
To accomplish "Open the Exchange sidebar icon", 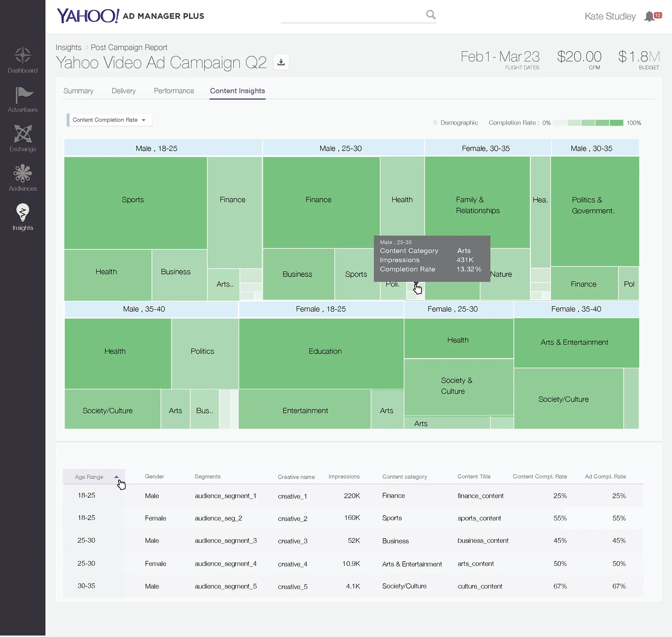I will pyautogui.click(x=23, y=134).
